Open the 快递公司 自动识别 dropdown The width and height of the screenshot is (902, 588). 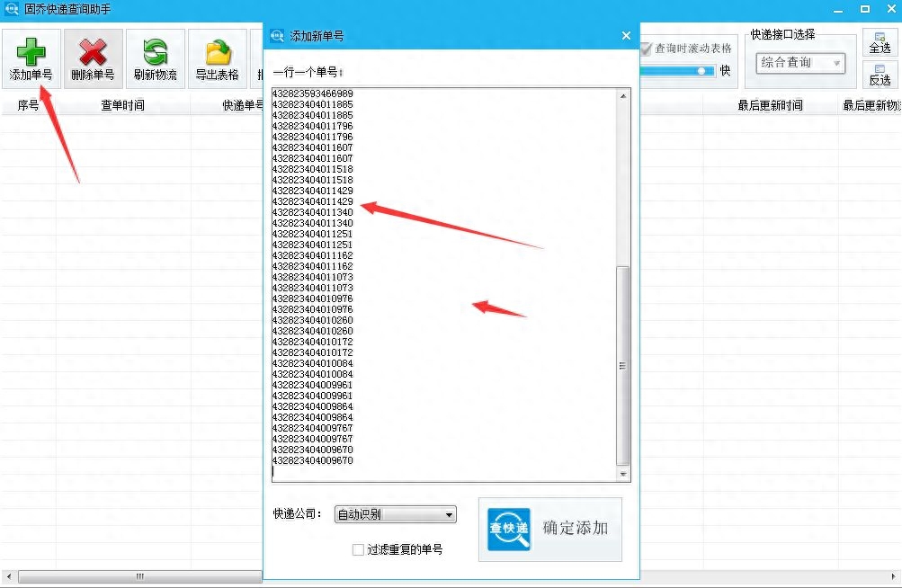[x=395, y=515]
